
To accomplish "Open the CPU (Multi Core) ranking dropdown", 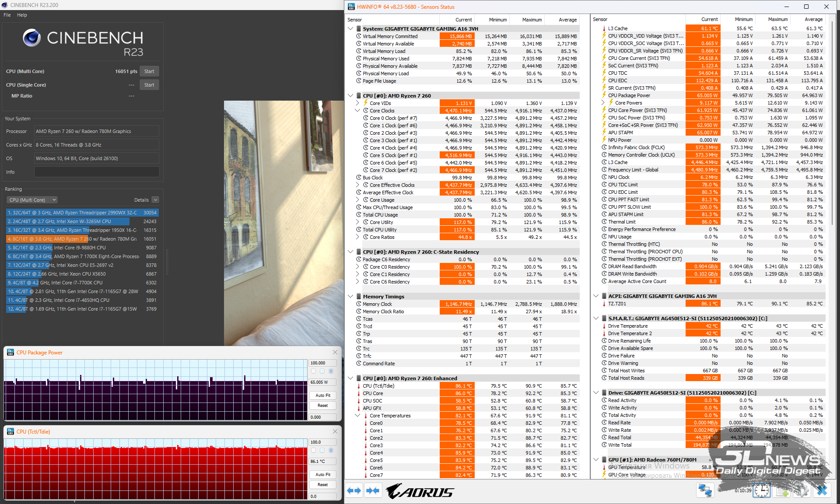I will 32,200.
